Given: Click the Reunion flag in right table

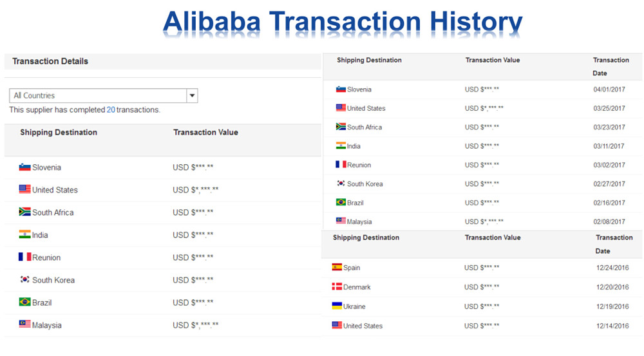Looking at the screenshot, I should tap(341, 165).
